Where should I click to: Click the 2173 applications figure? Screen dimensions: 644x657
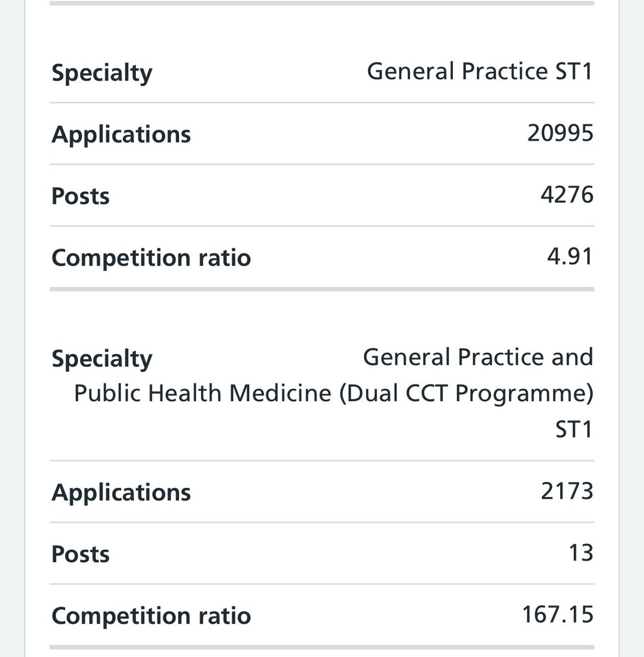[567, 491]
